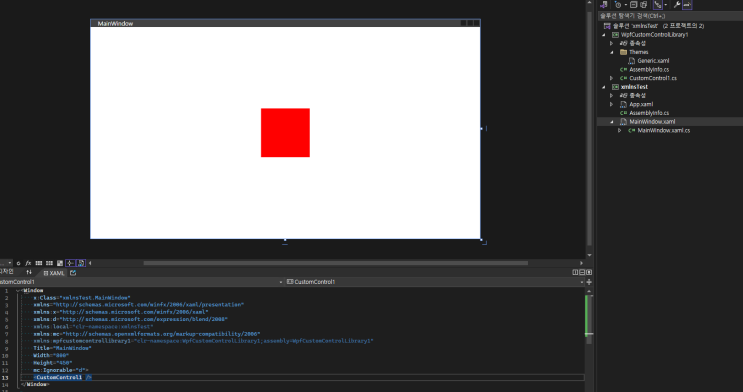Screen dimensions: 743x392
Task: Select AssemblyInfo.cs under WpfCustomControlLibrary1
Action: (x=649, y=69)
